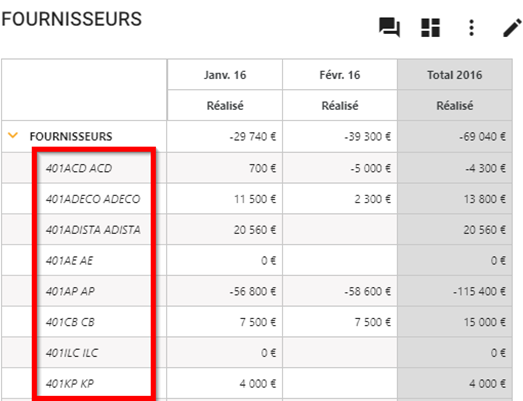The width and height of the screenshot is (523, 401).
Task: Click the Janv. 16 column header
Action: coord(225,75)
